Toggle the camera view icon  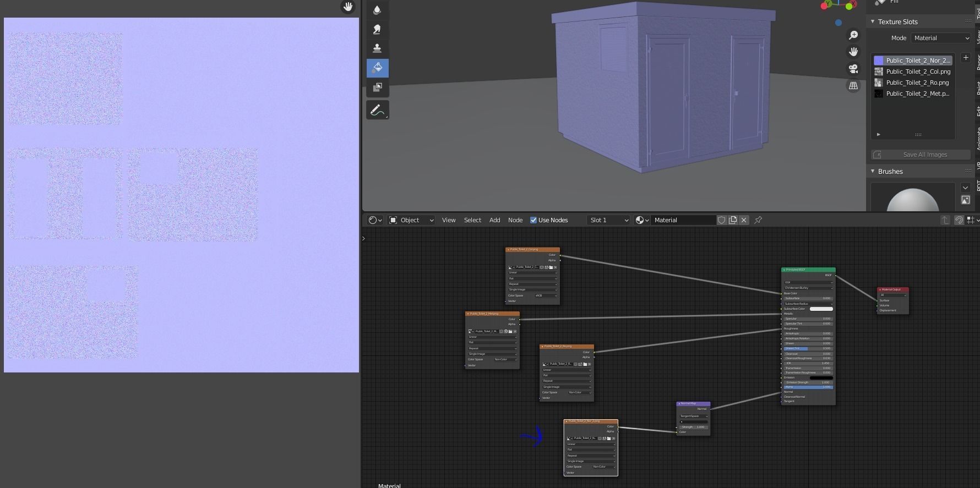(853, 69)
